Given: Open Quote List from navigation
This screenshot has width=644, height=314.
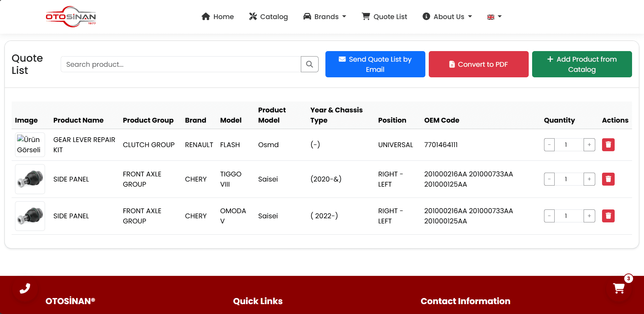Looking at the screenshot, I should (384, 17).
